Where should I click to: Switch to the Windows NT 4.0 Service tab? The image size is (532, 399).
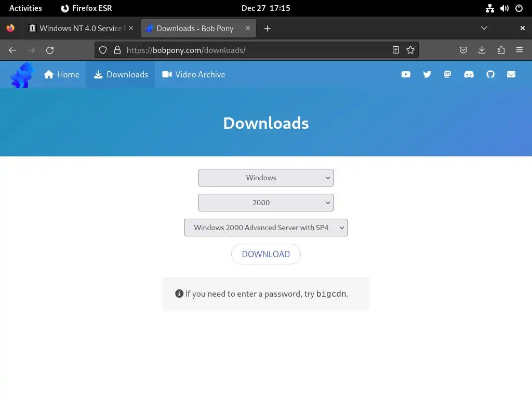click(x=81, y=29)
